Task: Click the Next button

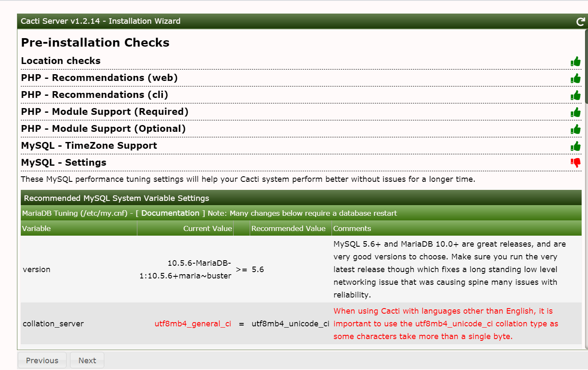Action: click(x=87, y=360)
